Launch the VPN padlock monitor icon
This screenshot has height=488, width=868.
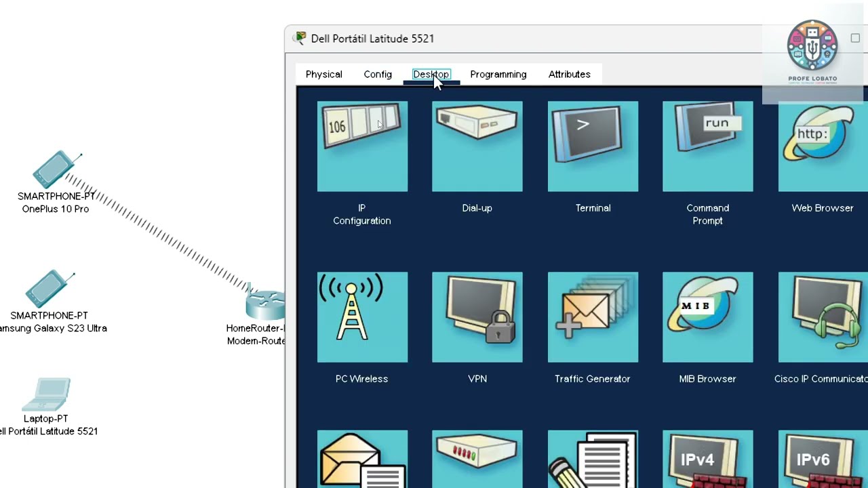[x=477, y=317]
